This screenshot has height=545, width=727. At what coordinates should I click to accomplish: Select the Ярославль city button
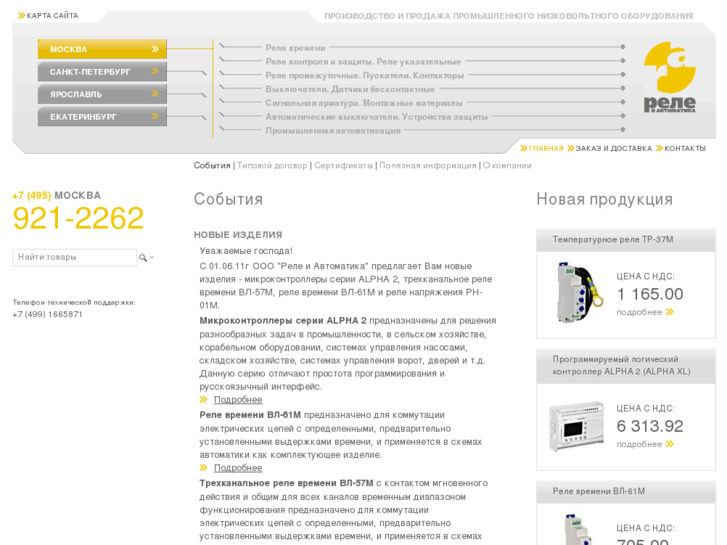tap(102, 94)
